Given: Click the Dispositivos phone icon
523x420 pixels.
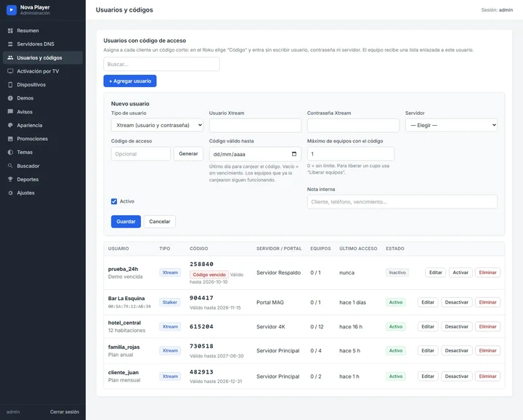Looking at the screenshot, I should (x=10, y=85).
